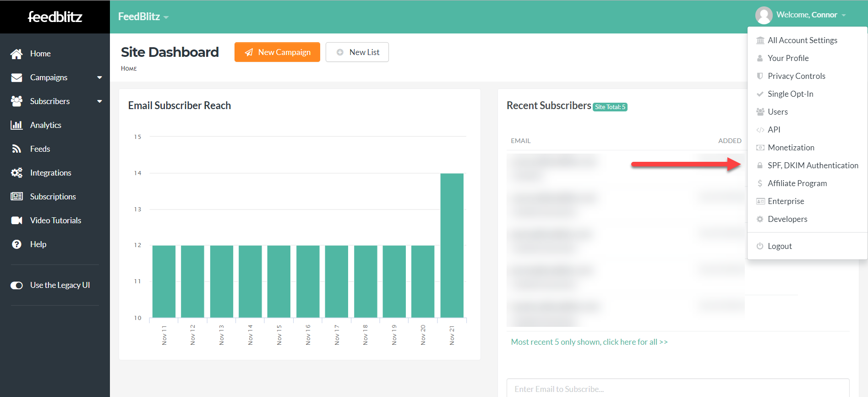868x397 pixels.
Task: Select Your Profile menu item
Action: pyautogui.click(x=788, y=58)
